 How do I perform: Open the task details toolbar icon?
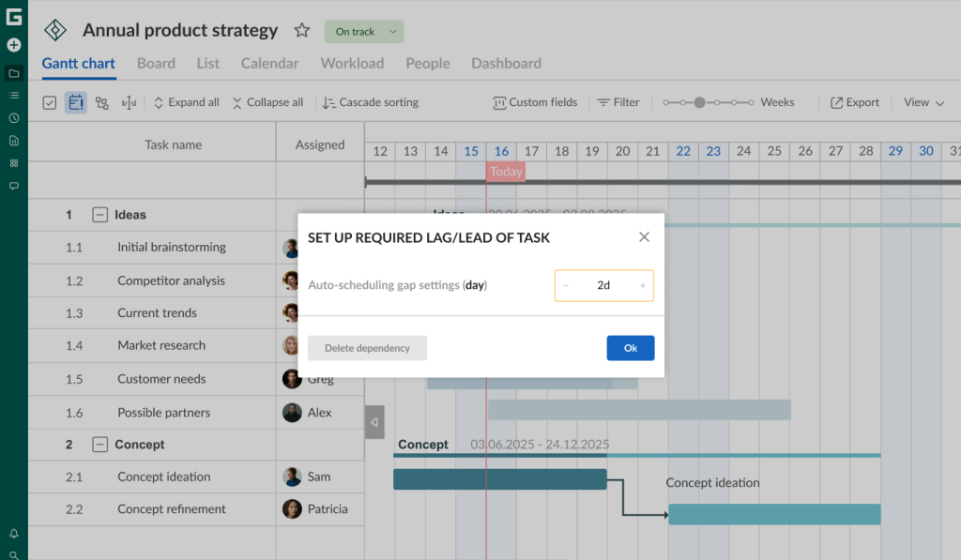tap(76, 102)
